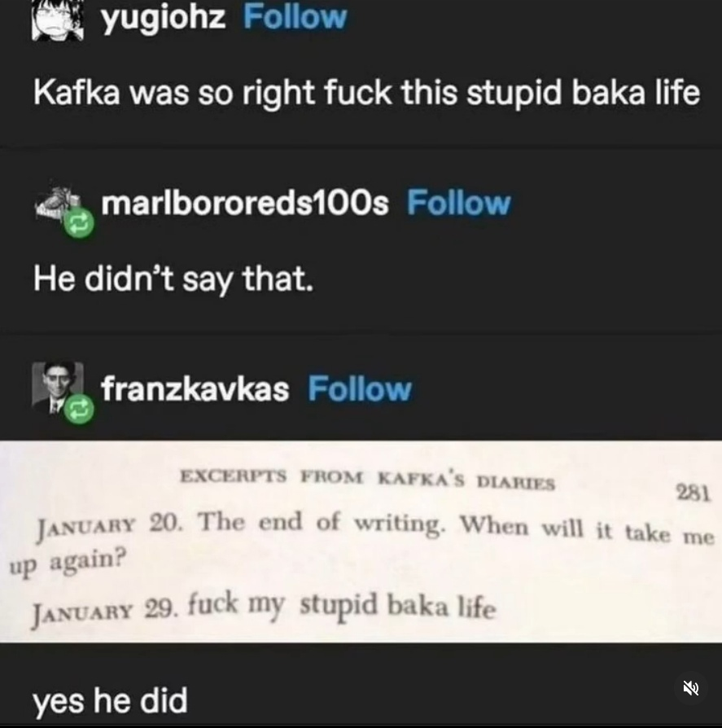Click page number 281 in the excerpt
The image size is (722, 728).
point(693,493)
